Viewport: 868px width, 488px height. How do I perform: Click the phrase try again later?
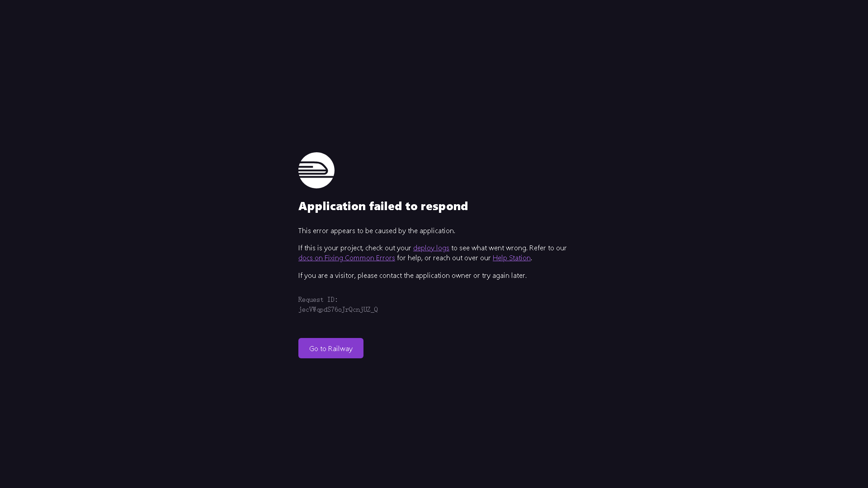[x=504, y=275]
